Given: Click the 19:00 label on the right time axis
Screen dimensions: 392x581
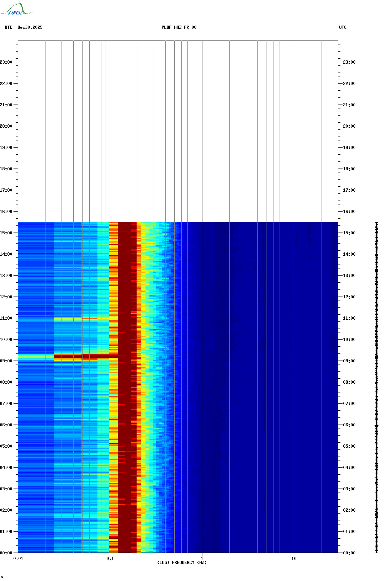Looking at the screenshot, I should pyautogui.click(x=349, y=148).
